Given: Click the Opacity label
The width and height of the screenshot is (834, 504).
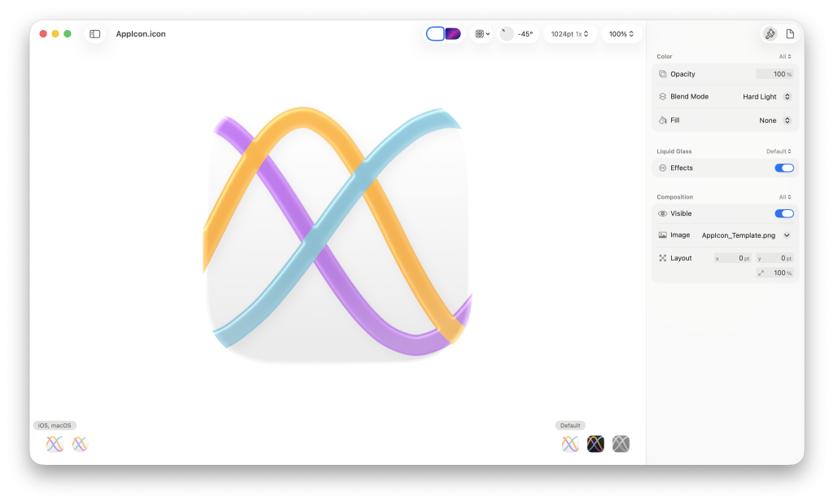Looking at the screenshot, I should click(683, 74).
